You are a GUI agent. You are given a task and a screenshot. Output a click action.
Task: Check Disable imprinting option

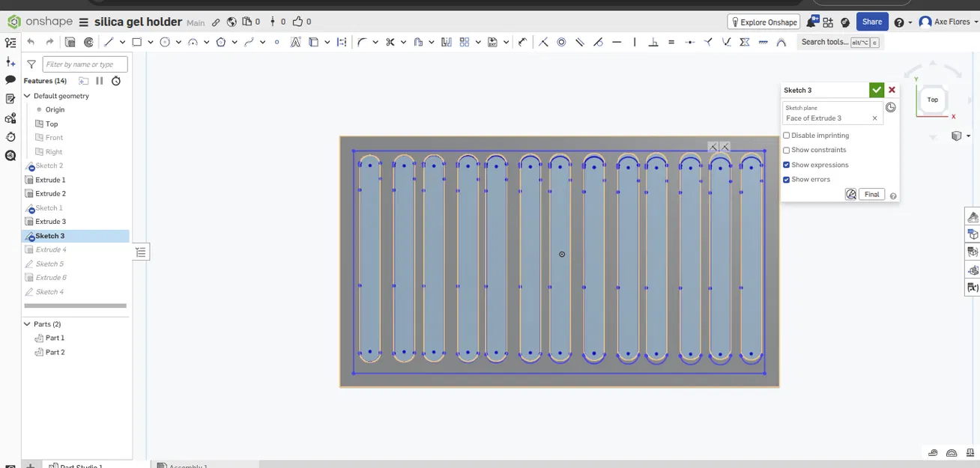point(787,136)
